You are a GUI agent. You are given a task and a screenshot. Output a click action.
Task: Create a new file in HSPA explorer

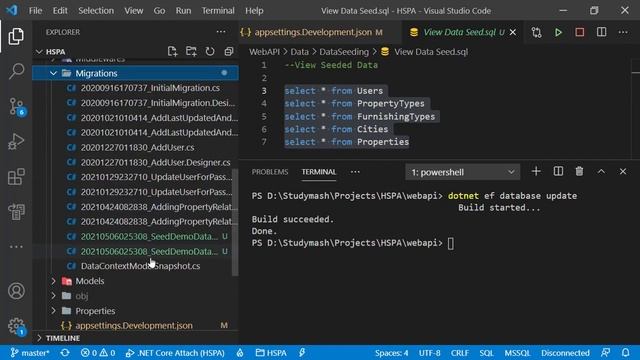172,51
